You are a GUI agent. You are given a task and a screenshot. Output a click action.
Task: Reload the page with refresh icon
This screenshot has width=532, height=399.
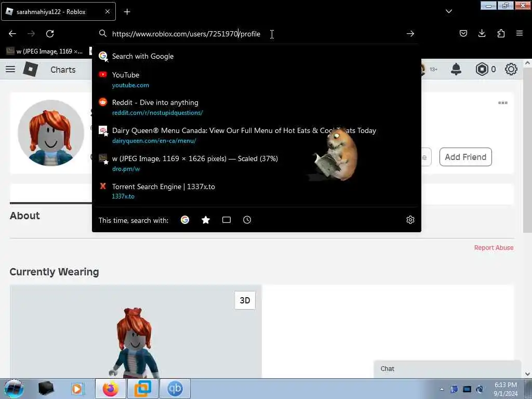click(x=50, y=34)
